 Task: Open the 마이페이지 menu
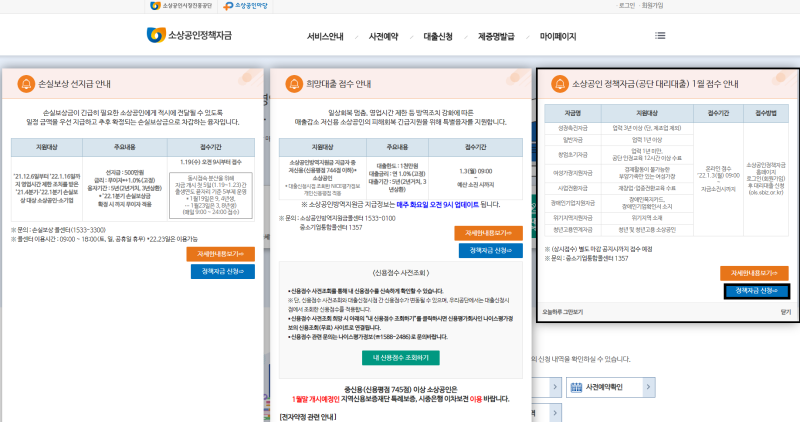tap(558, 36)
